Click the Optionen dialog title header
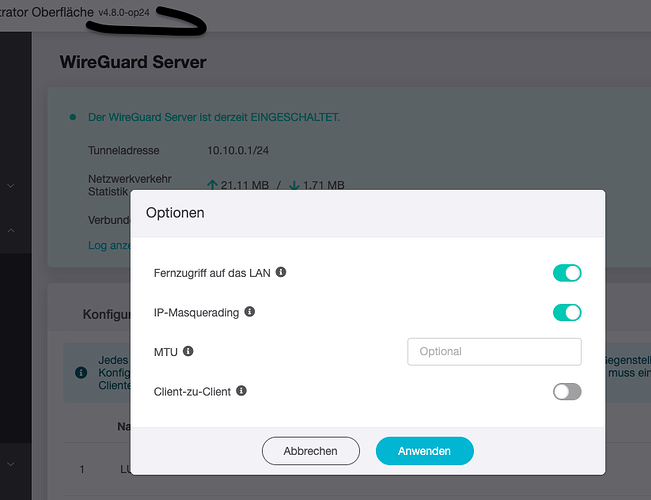This screenshot has height=500, width=651. (368, 213)
